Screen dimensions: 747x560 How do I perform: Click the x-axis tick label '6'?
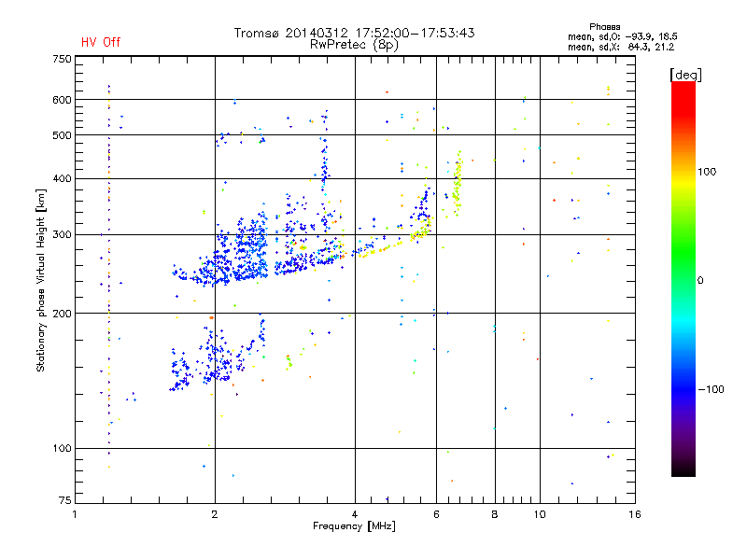click(x=436, y=514)
